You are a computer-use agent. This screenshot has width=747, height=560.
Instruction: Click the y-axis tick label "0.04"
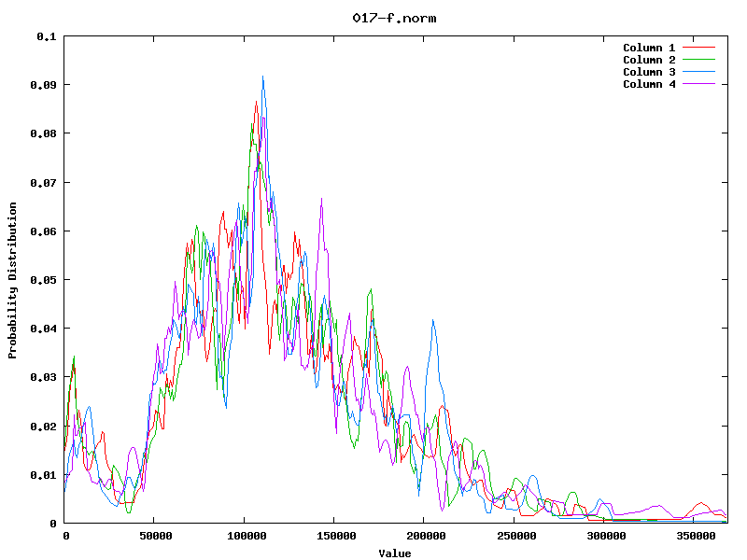[43, 329]
